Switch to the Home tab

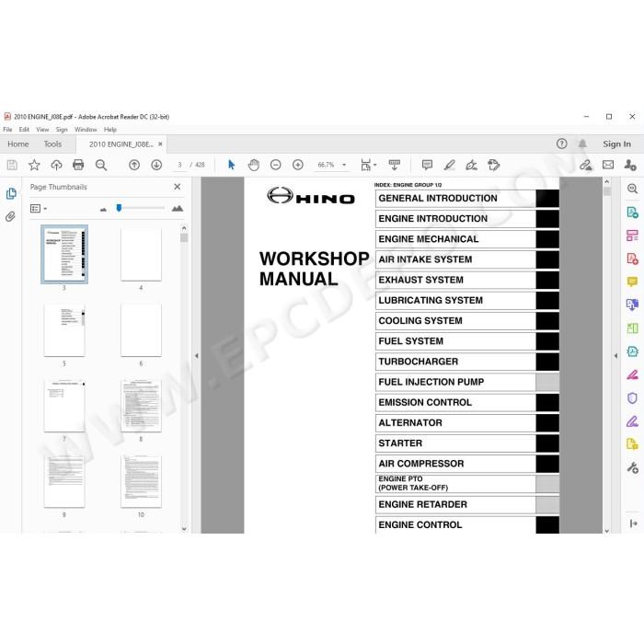click(18, 144)
